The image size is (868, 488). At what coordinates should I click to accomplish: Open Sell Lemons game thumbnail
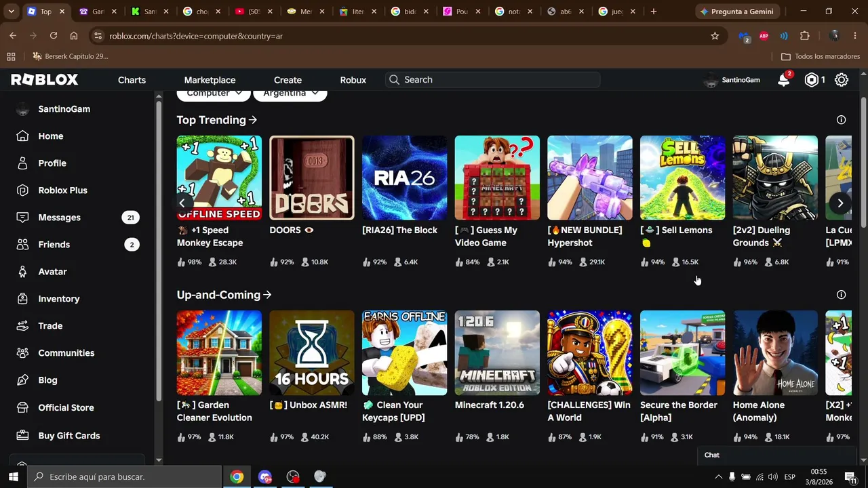pos(683,178)
